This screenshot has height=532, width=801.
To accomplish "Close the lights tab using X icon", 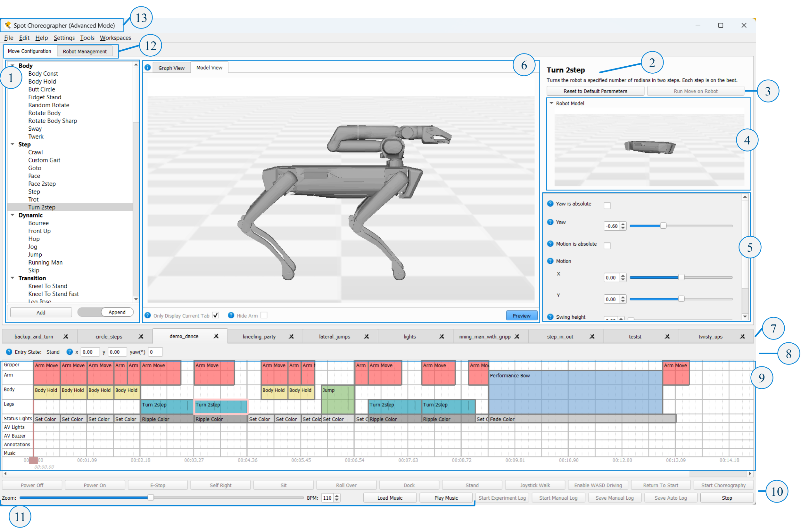I will click(442, 337).
